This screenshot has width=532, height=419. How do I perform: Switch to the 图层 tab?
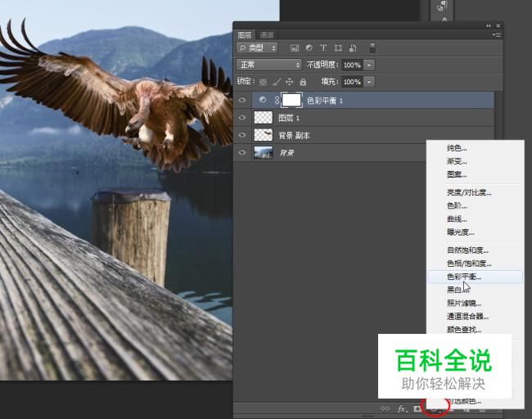click(244, 35)
